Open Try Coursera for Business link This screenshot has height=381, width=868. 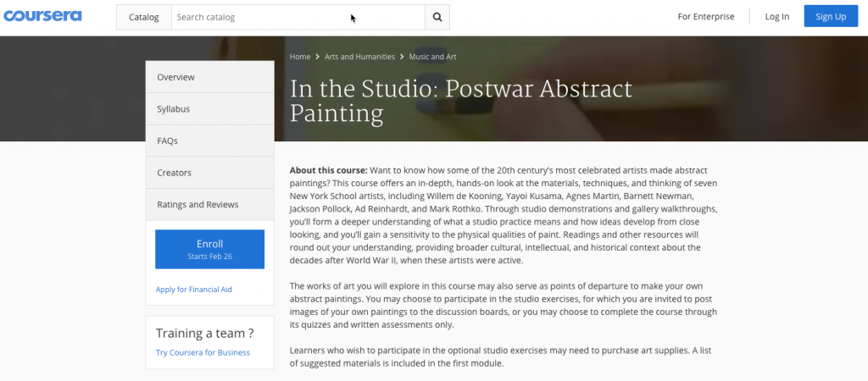[203, 352]
